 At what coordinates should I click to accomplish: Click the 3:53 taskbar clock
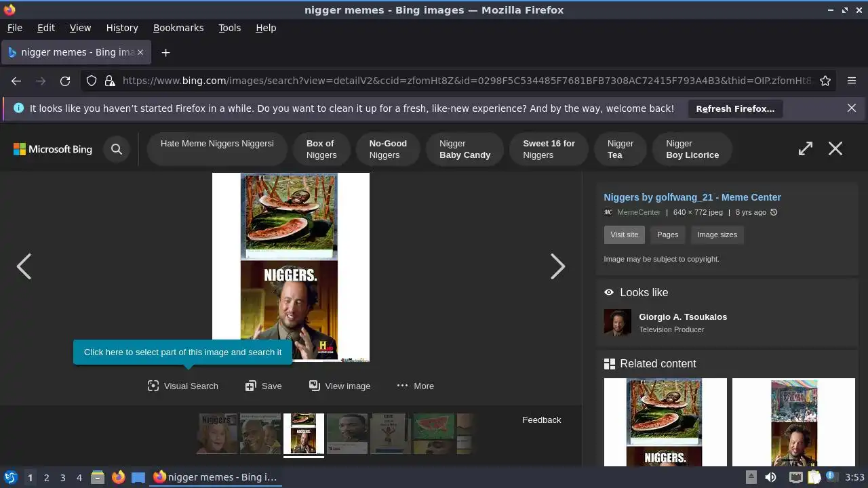854,477
